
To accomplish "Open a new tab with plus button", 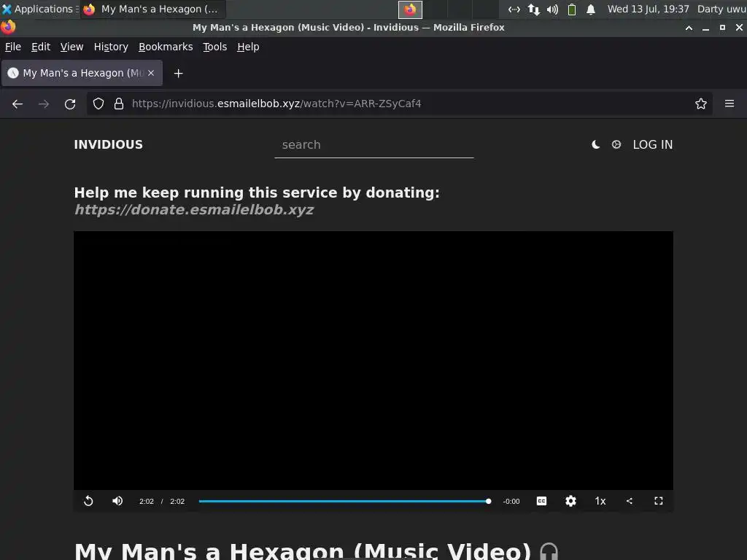I will [179, 74].
